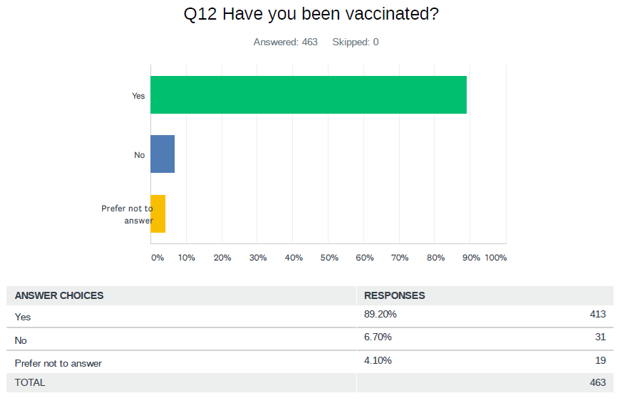Click the 463 total count
620x399 pixels.
tap(597, 383)
